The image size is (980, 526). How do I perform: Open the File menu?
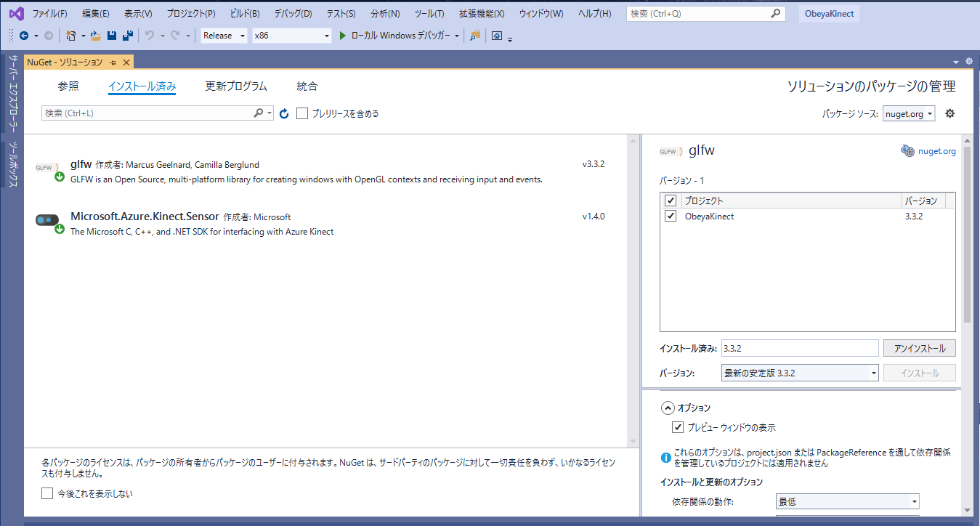pos(49,14)
